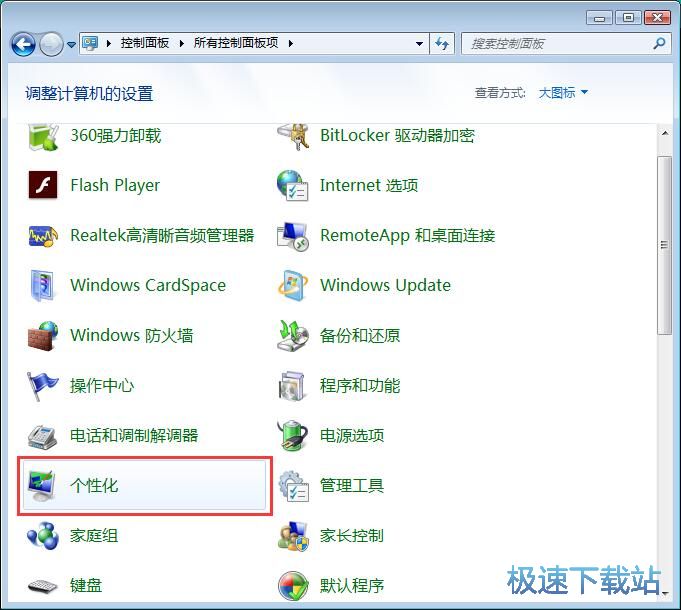Screen dimensions: 681x610
Task: Click 控制面板 breadcrumb segment
Action: (145, 43)
